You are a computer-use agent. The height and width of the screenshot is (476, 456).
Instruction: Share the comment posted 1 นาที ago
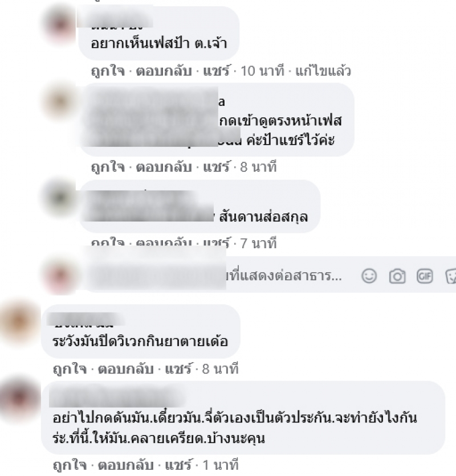tap(178, 465)
